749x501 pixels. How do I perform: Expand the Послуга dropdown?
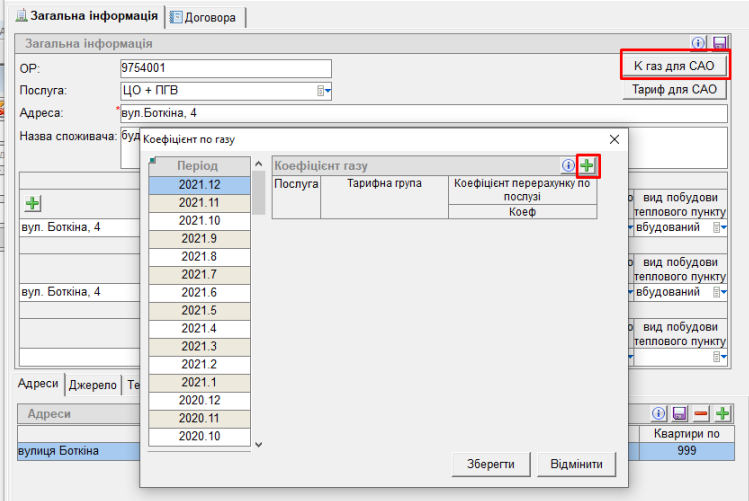click(x=324, y=91)
